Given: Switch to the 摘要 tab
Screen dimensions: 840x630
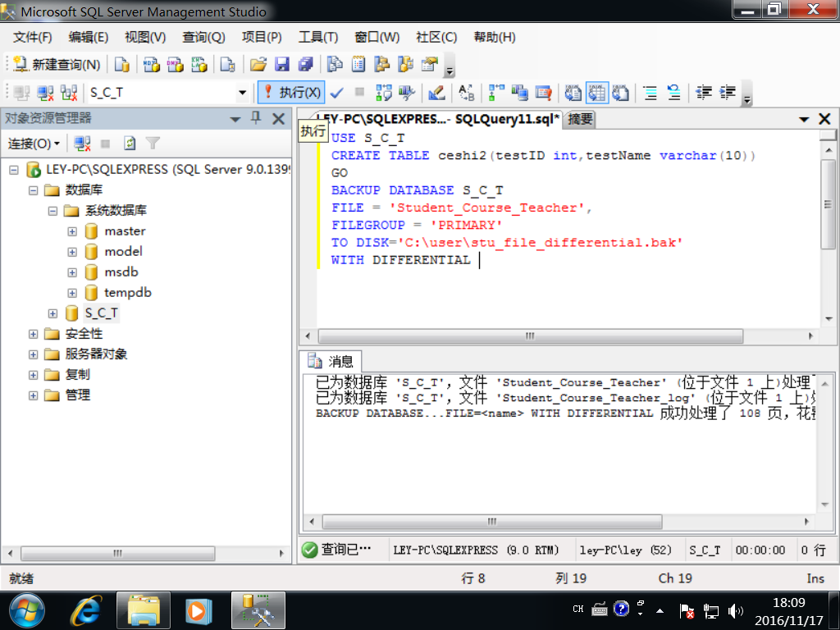Looking at the screenshot, I should click(x=580, y=119).
